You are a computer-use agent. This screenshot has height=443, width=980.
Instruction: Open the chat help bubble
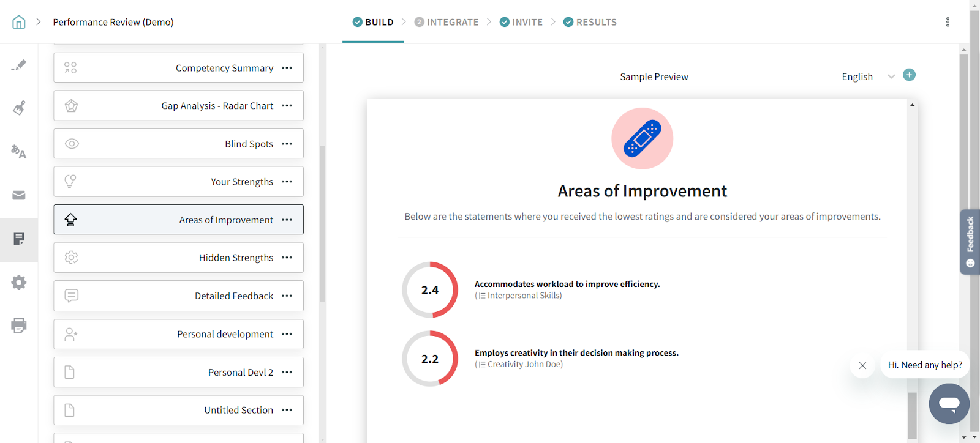pyautogui.click(x=949, y=404)
